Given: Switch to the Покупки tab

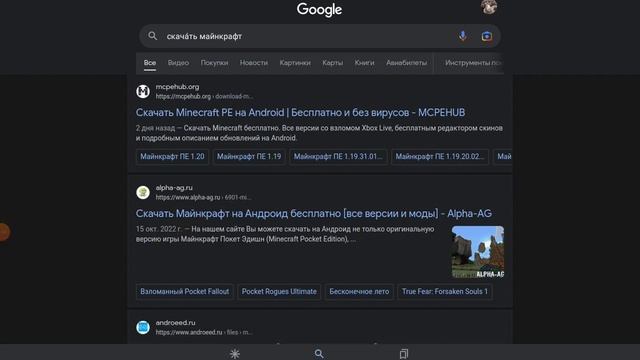Looking at the screenshot, I should point(214,63).
